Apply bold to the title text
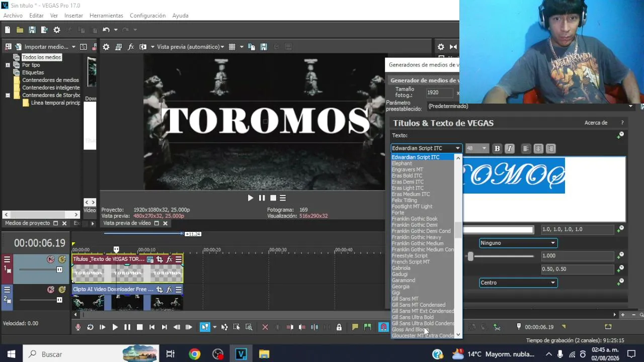Screen dimensions: 644x362 pos(497,148)
